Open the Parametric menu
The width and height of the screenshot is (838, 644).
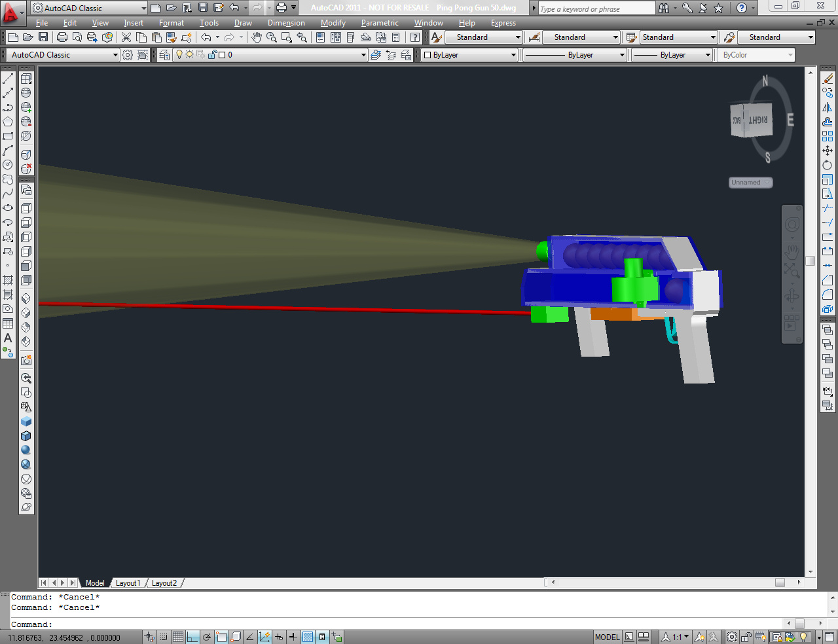[380, 23]
